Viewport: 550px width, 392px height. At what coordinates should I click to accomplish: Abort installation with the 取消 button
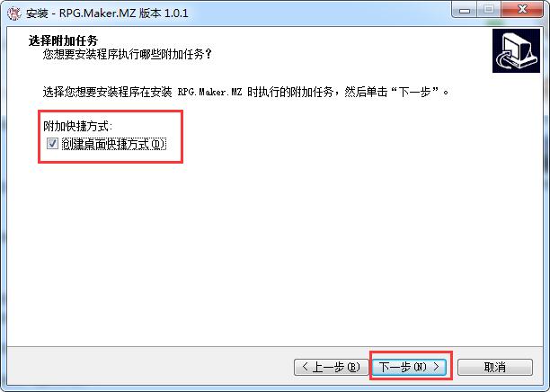click(x=495, y=367)
